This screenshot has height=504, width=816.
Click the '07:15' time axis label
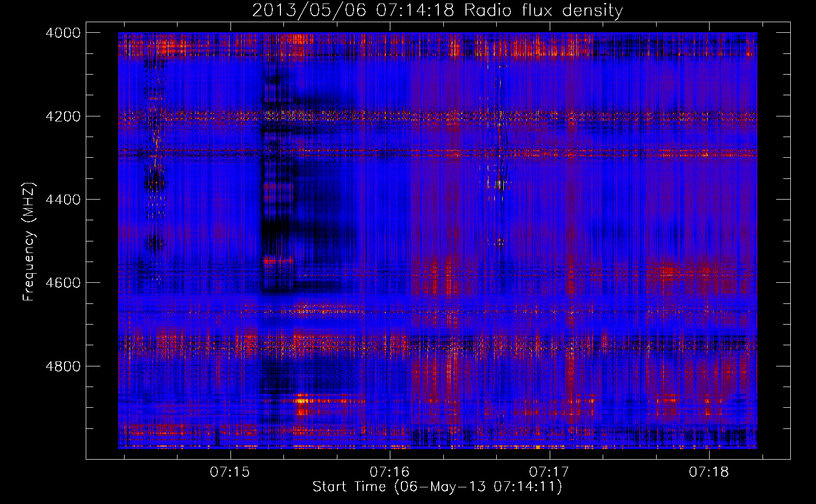(x=230, y=472)
